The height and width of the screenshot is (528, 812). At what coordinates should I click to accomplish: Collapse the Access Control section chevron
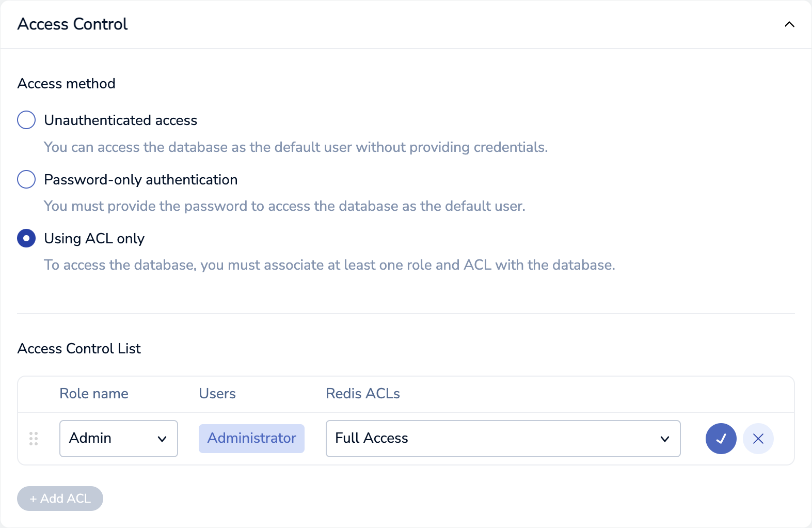[789, 24]
